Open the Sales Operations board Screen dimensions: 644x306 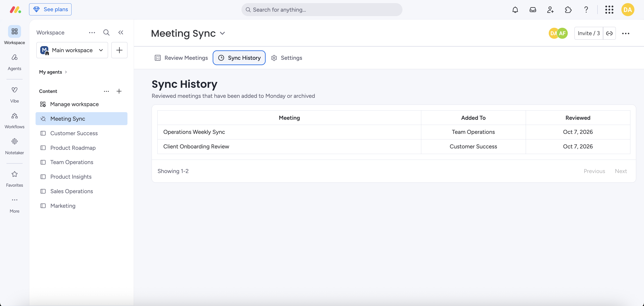81,191
